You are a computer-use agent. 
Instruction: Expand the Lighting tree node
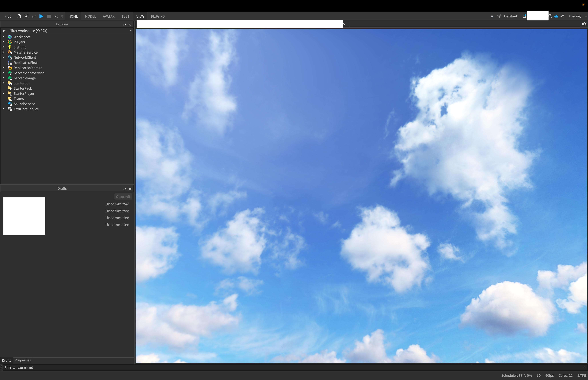3,47
